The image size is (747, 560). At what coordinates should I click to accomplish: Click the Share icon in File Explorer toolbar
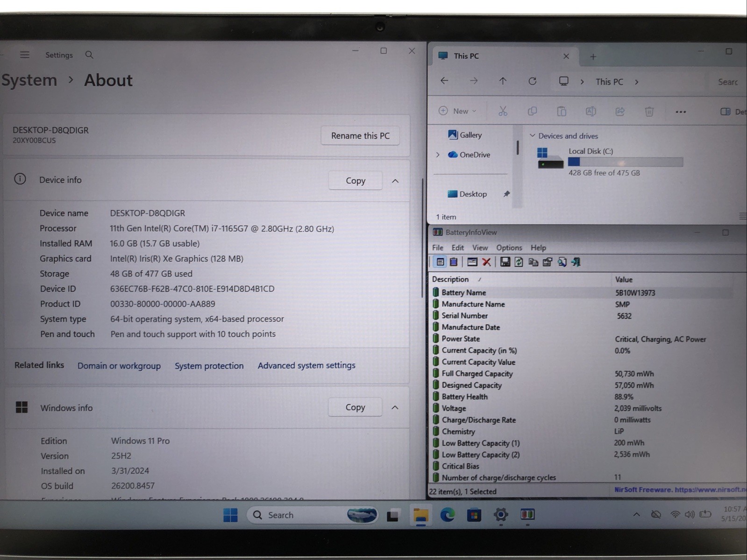[620, 111]
